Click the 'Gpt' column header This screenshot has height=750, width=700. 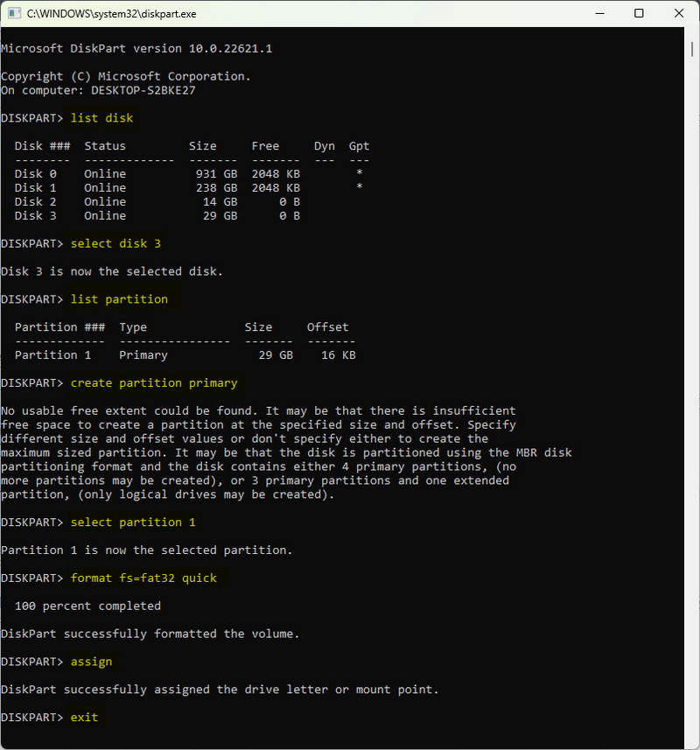tap(359, 146)
